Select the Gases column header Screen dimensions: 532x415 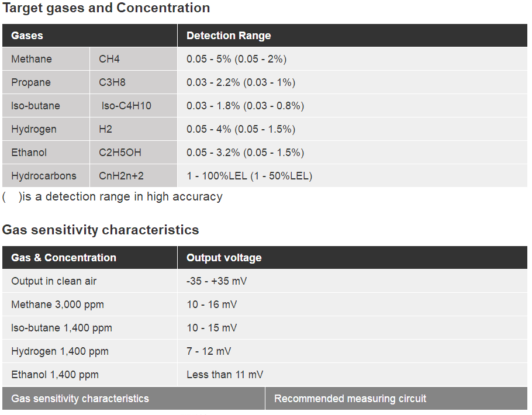27,36
